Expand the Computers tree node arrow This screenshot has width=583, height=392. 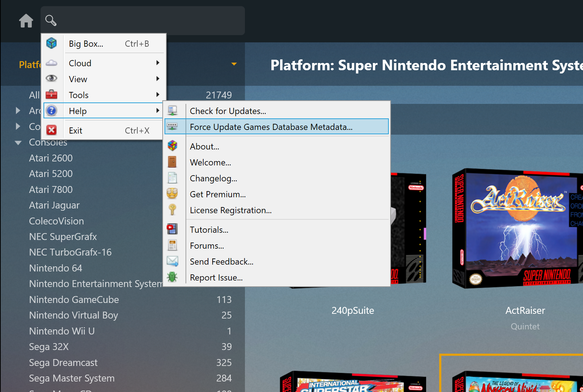(18, 126)
